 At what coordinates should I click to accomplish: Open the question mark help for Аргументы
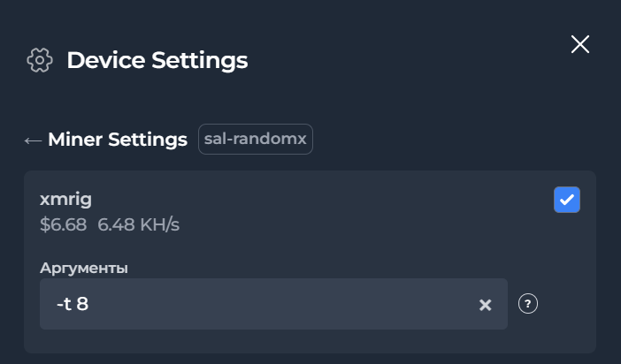click(528, 304)
